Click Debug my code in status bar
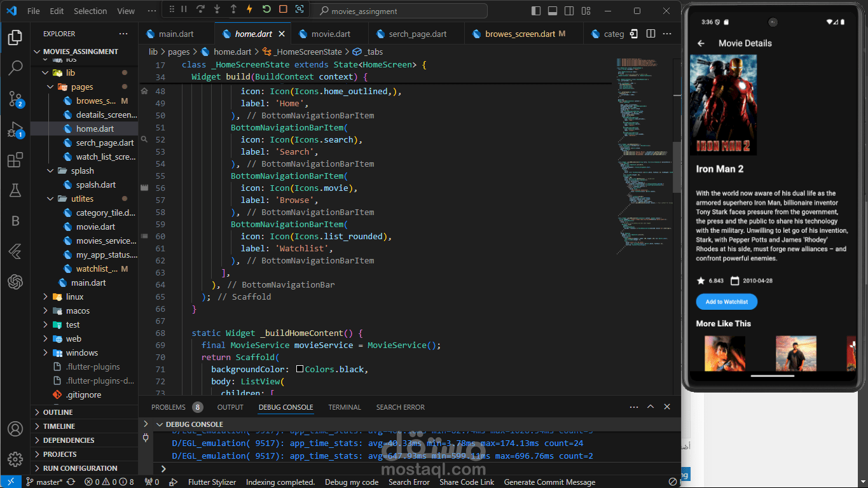 [x=352, y=482]
